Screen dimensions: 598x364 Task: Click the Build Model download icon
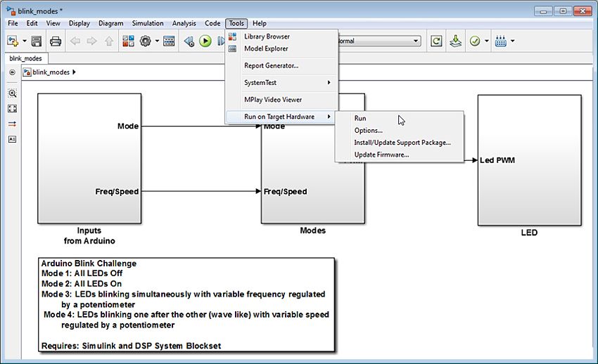[x=456, y=41]
